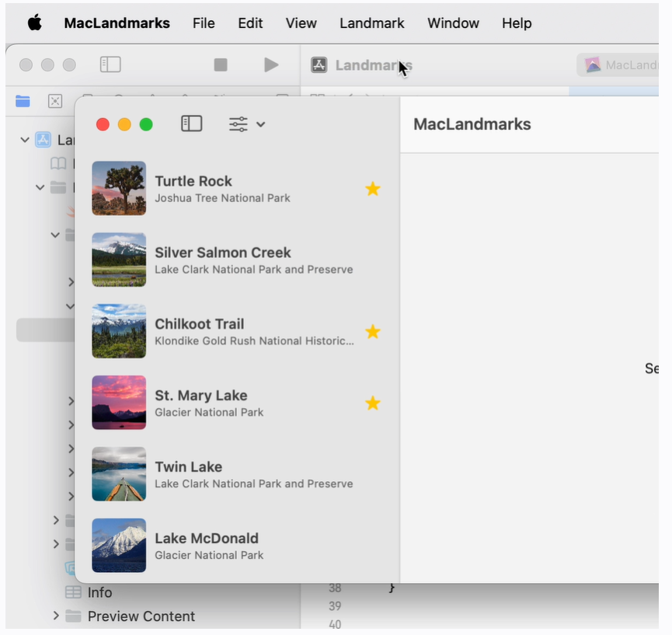Click the "St. Mary Lake" landmark name

pos(201,396)
